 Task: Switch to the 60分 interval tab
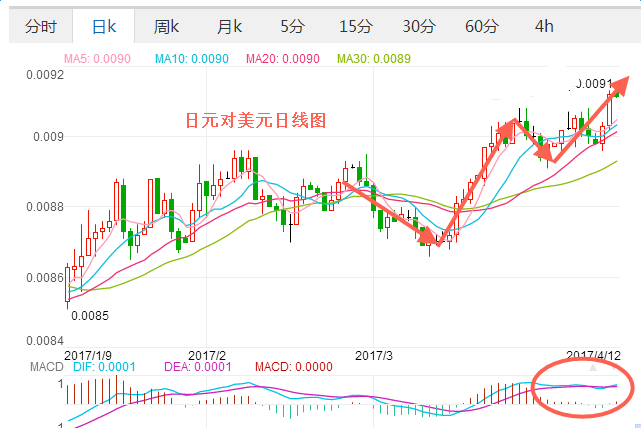click(x=481, y=27)
